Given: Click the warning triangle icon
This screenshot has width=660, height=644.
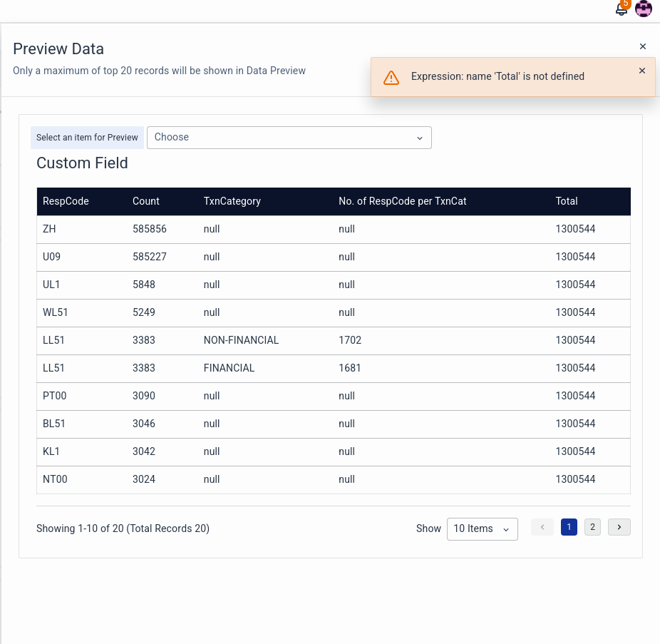Looking at the screenshot, I should (391, 77).
